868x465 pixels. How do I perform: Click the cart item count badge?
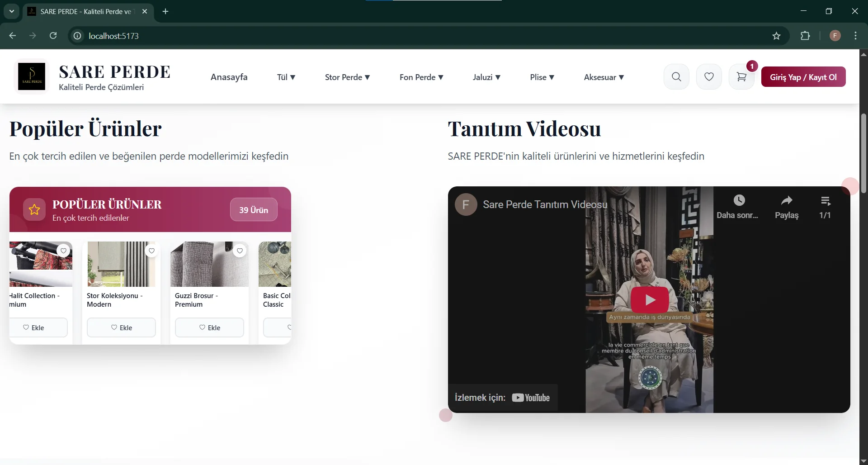[752, 66]
